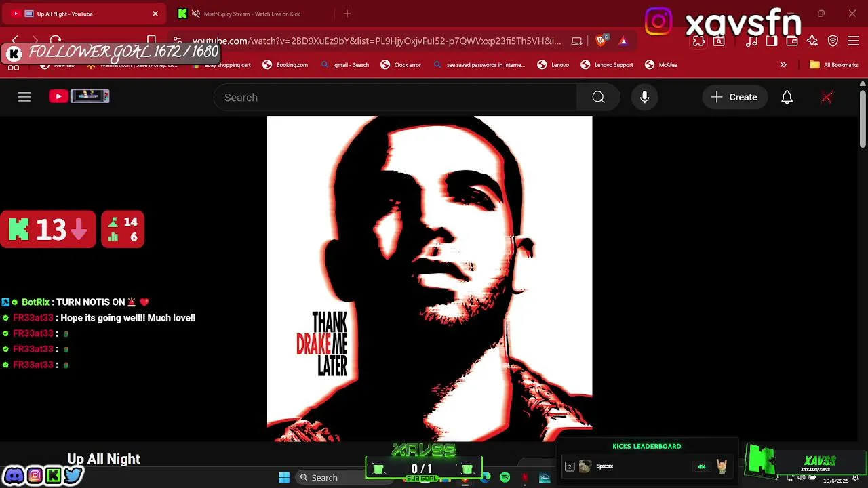This screenshot has width=868, height=488.
Task: Open the Brave Wallet icon
Action: [792, 41]
